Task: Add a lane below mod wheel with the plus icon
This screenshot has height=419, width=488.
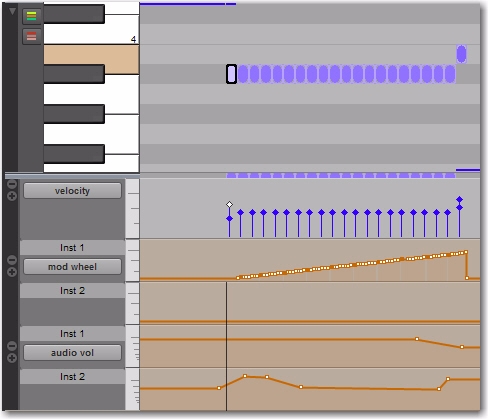Action: pos(12,272)
